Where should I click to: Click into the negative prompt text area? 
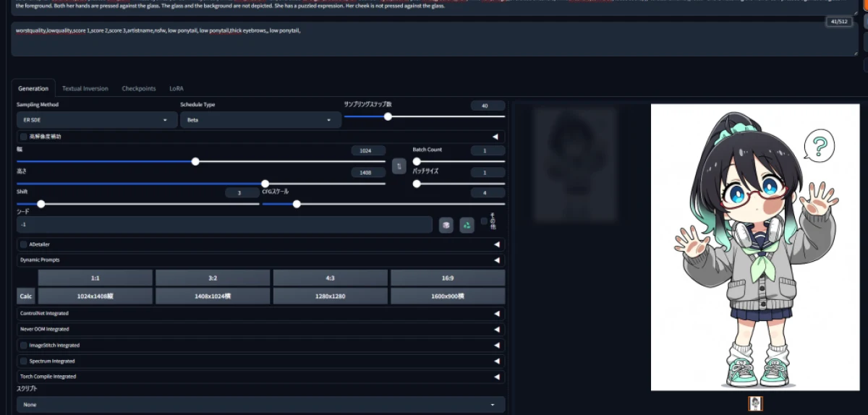[x=434, y=38]
